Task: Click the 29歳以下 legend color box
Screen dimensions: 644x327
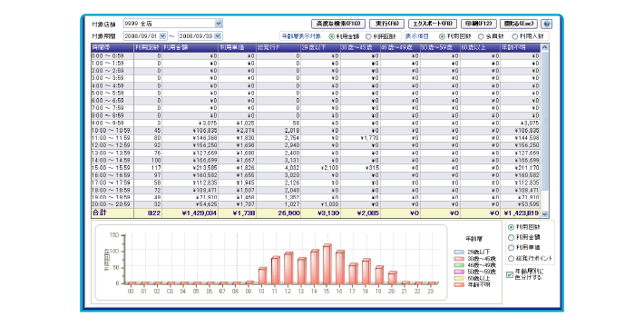Action: coord(459,253)
